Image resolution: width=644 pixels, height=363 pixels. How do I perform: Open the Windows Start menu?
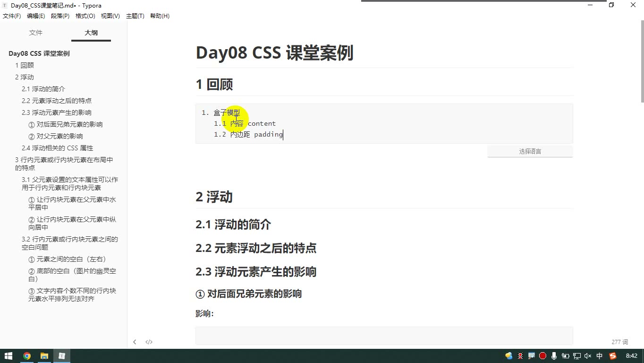[8, 356]
